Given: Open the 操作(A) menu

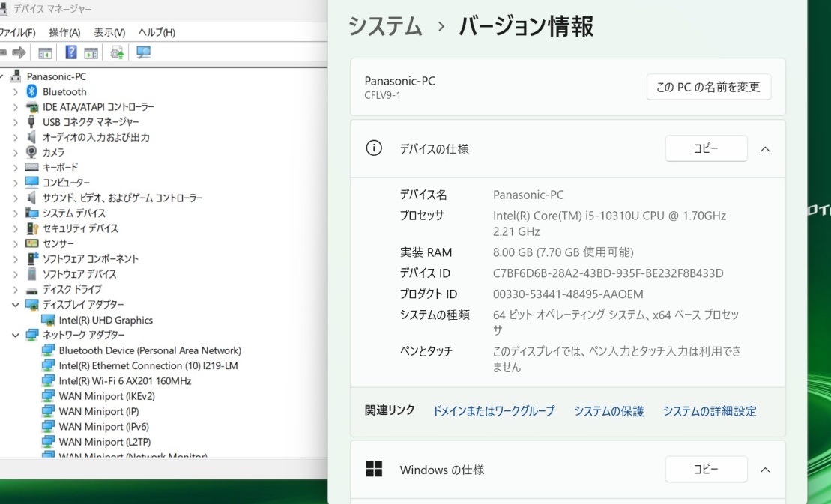Looking at the screenshot, I should (x=64, y=32).
